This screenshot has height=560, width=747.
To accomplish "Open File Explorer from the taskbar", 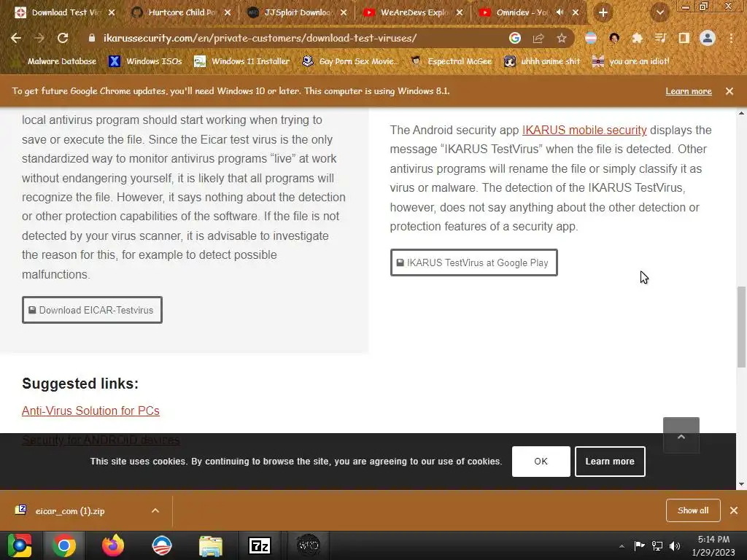I will (211, 545).
